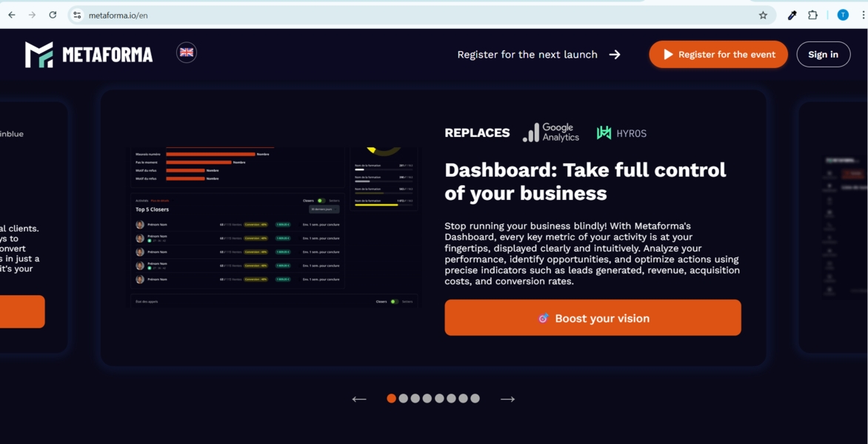Click 'Register for the event' button
Screen dimensions: 868x444
point(718,54)
